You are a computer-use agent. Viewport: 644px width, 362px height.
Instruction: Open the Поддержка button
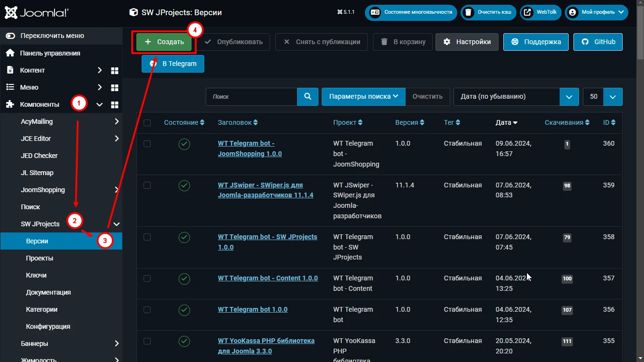535,42
